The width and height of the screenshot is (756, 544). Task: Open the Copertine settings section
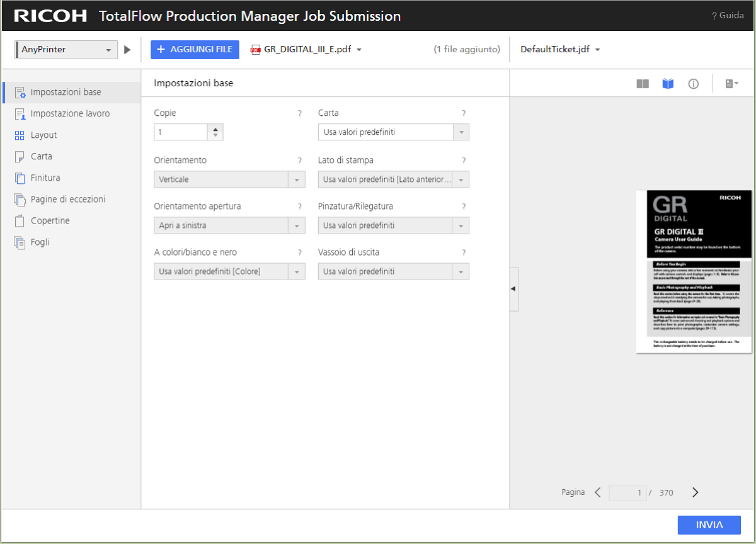pos(71,221)
